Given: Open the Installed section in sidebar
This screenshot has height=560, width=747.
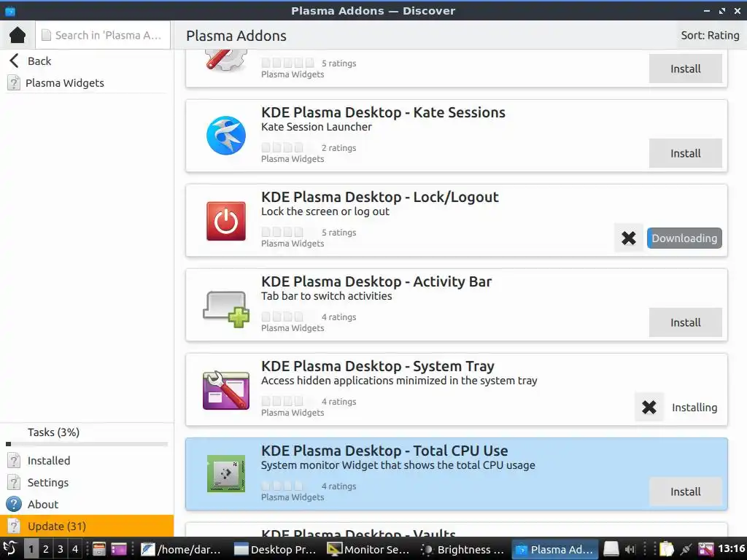Looking at the screenshot, I should click(87, 461).
